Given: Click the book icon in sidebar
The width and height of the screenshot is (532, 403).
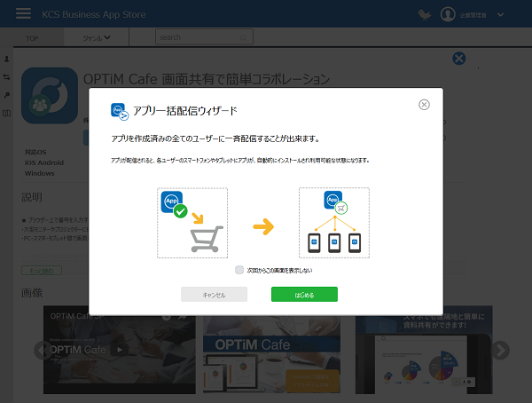Looking at the screenshot, I should tap(6, 113).
